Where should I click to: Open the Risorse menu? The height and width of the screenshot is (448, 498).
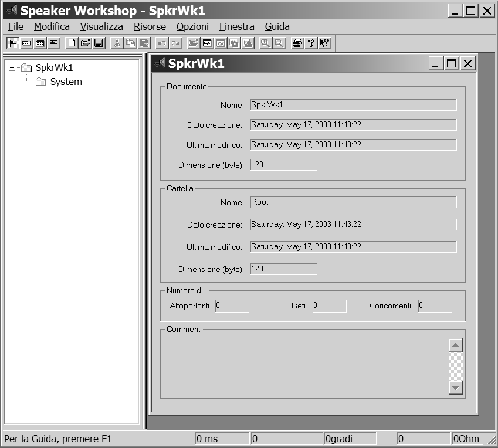pos(150,26)
